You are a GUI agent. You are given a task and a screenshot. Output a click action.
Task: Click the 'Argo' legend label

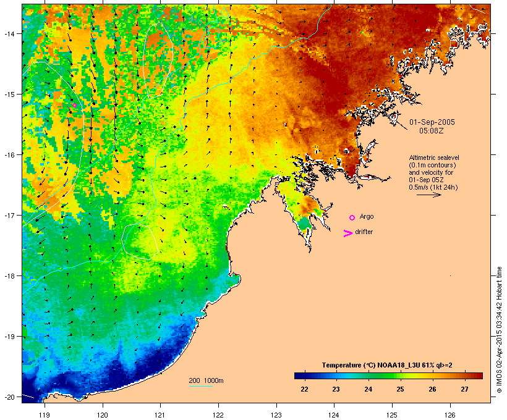click(x=367, y=216)
